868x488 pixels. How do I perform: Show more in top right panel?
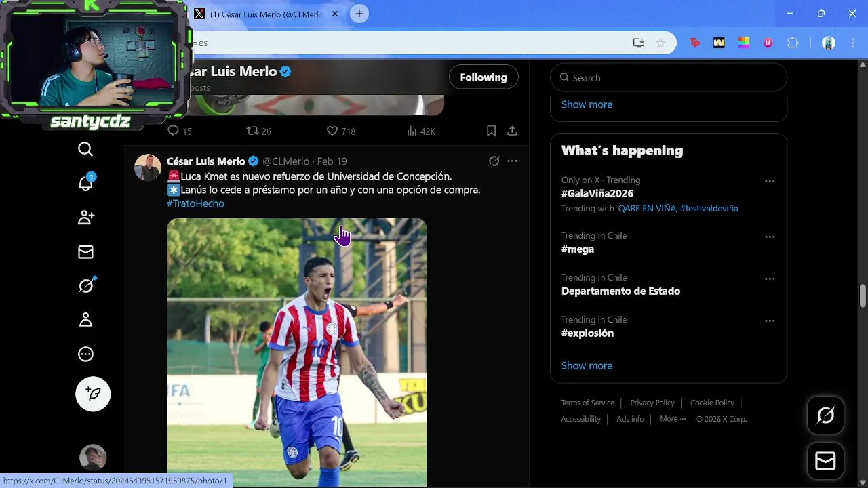pyautogui.click(x=587, y=104)
